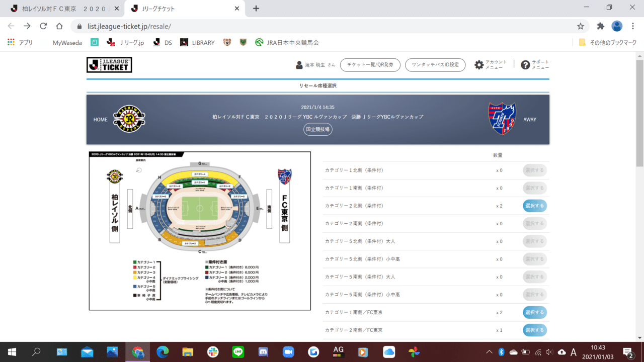Image resolution: width=644 pixels, height=362 pixels.
Task: Click the user silhouette icon beside 滝本
Action: pos(299,65)
